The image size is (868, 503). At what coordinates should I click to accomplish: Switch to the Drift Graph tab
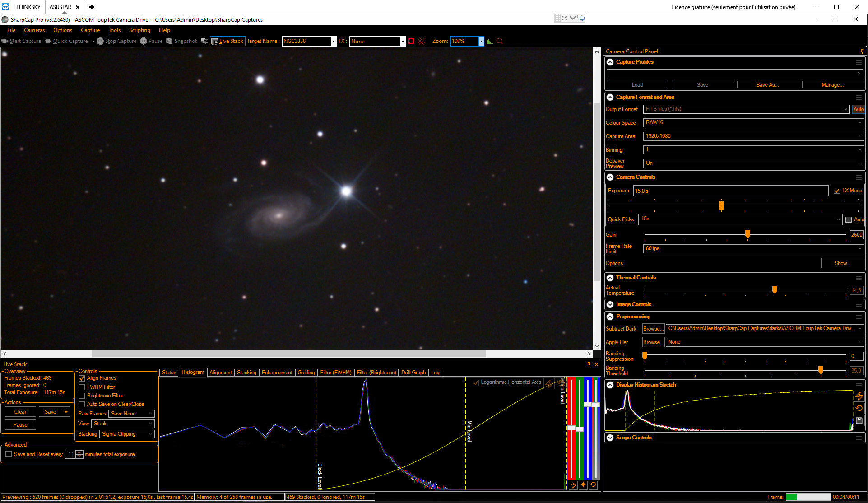[x=413, y=373]
